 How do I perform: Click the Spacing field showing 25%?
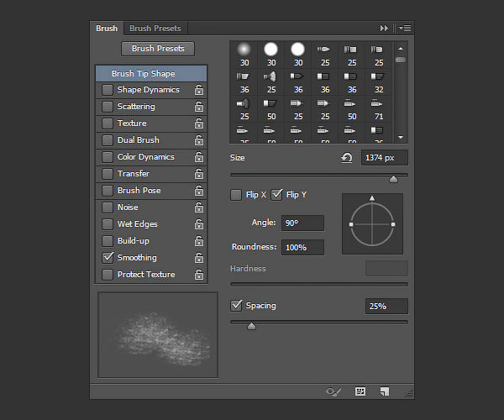tap(386, 307)
